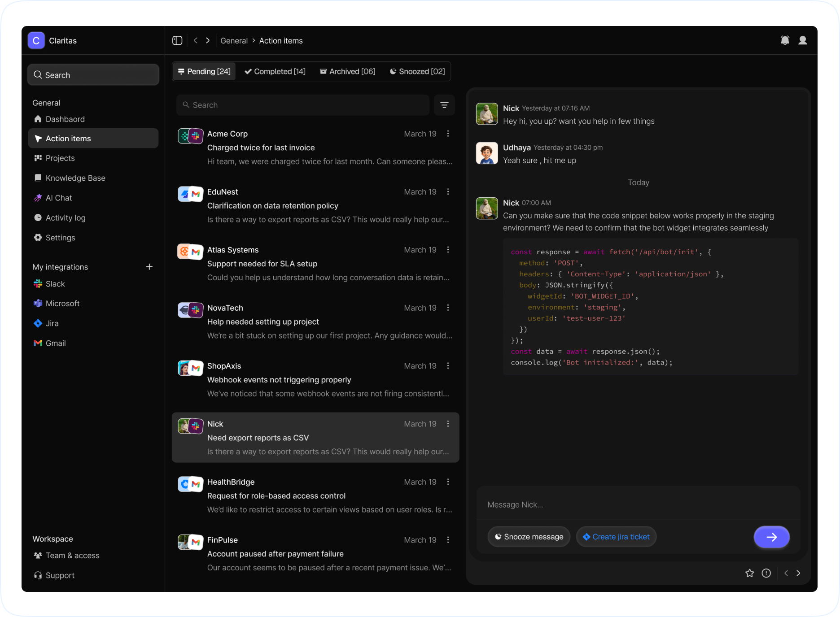Click General in the breadcrumb
Viewport: 840px width, 617px height.
tap(234, 40)
